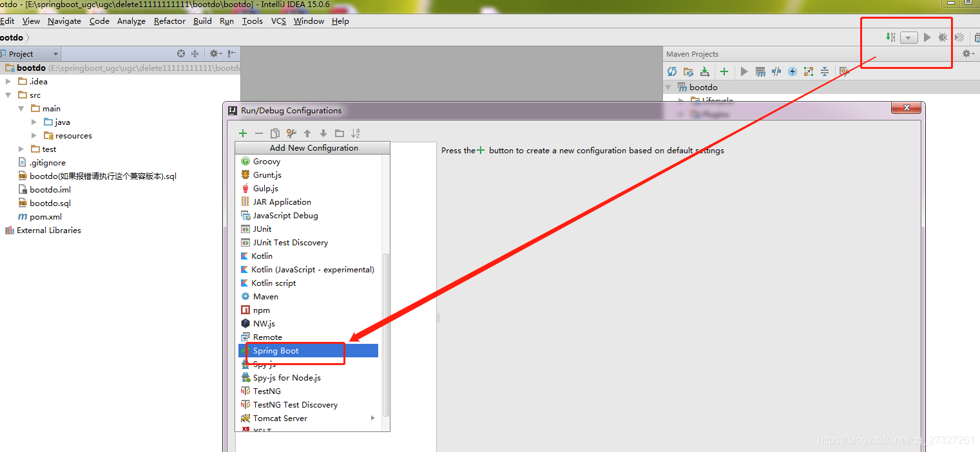Open the Build menu
Image resolution: width=980 pixels, height=452 pixels.
click(202, 21)
